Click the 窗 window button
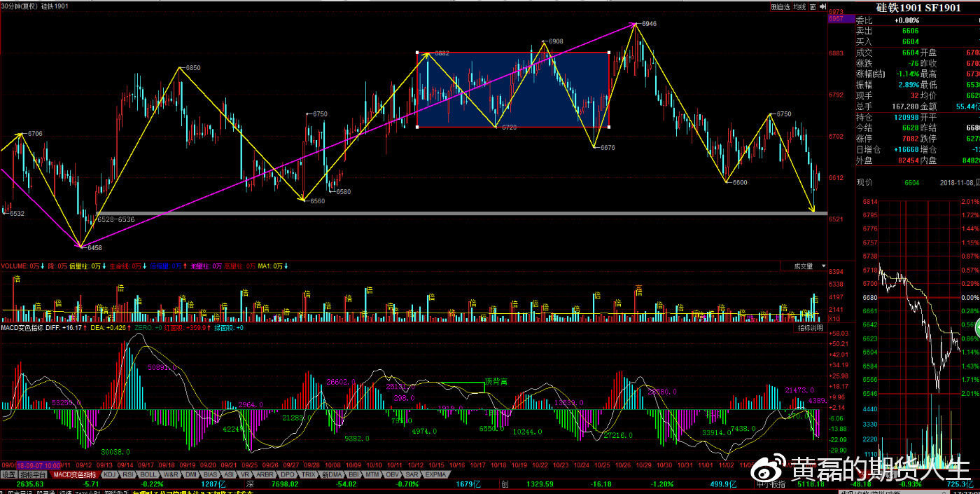This screenshot has height=494, width=980. point(813,6)
